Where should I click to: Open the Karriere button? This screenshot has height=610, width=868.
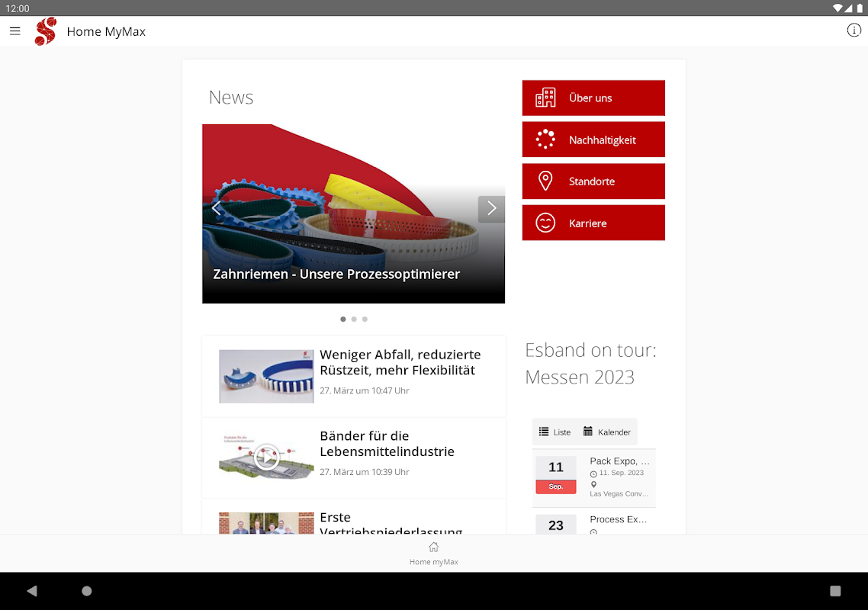coord(593,223)
